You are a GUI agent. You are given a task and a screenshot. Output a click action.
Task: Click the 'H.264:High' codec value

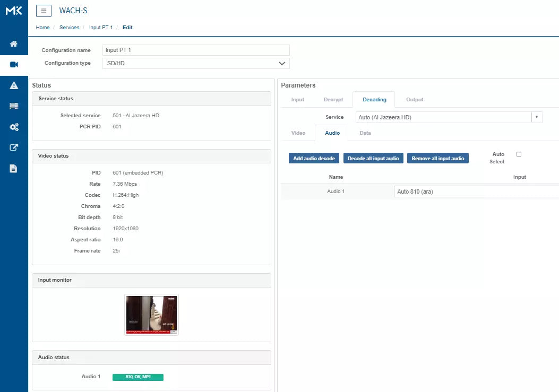[x=125, y=195]
